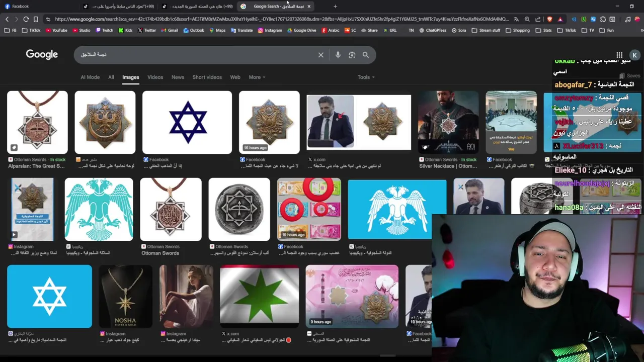Open Alparslan: The Great S... result link
This screenshot has height=362, width=644.
coord(36,166)
